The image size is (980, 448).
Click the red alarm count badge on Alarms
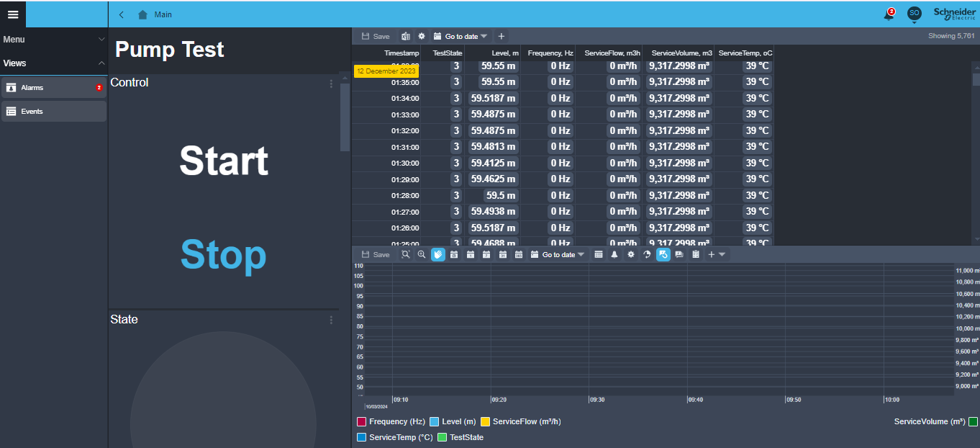coord(99,88)
